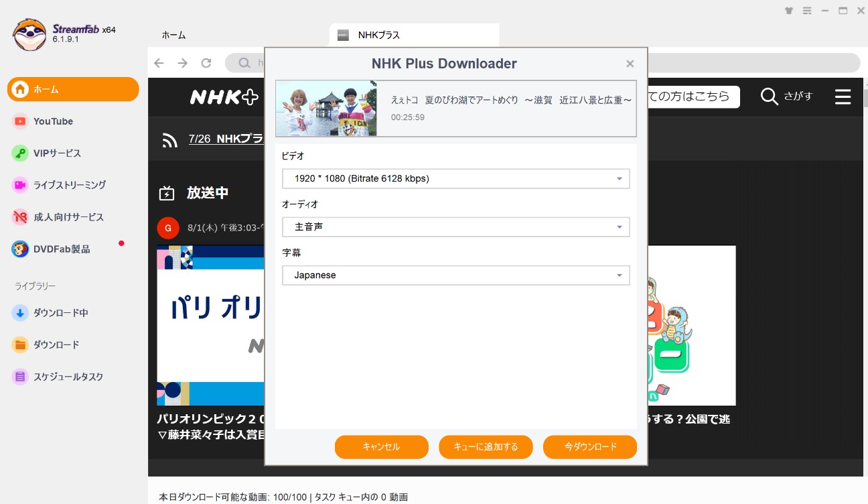This screenshot has height=504, width=868.
Task: Click the program duration 00:25:59
Action: [408, 117]
